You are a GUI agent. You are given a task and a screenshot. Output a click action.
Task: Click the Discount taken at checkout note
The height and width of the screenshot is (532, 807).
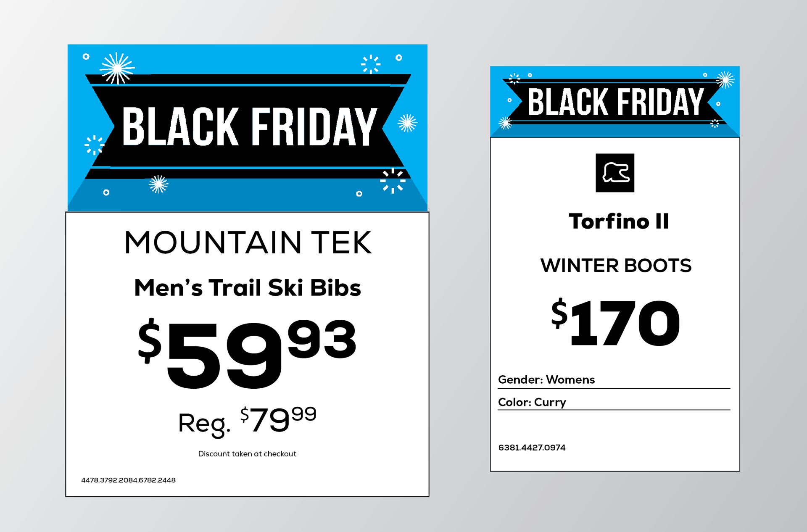[247, 454]
